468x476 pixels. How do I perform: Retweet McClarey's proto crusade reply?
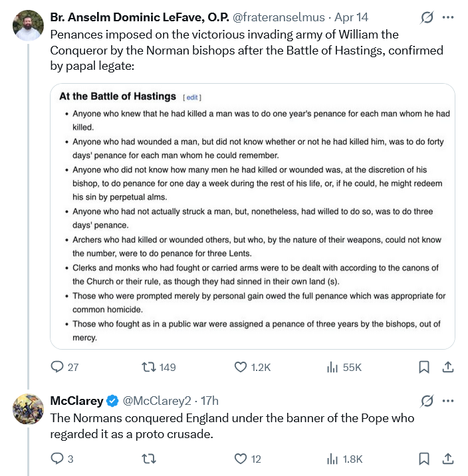click(x=151, y=458)
